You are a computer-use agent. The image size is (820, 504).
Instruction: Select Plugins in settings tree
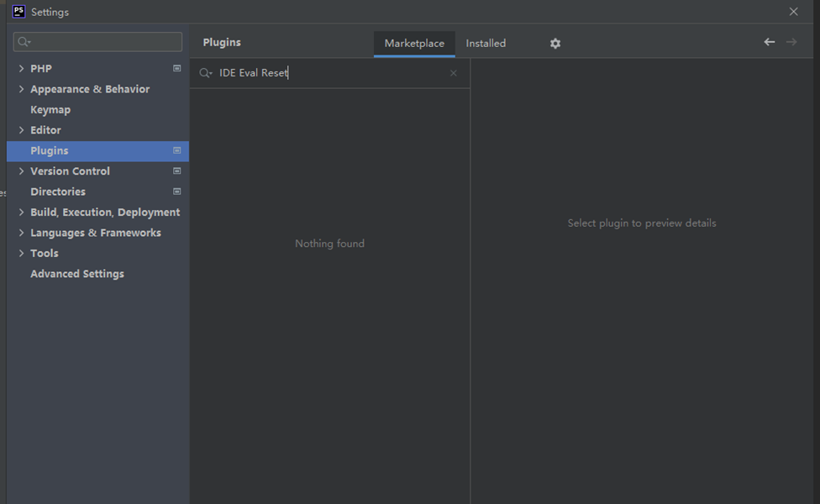point(97,150)
